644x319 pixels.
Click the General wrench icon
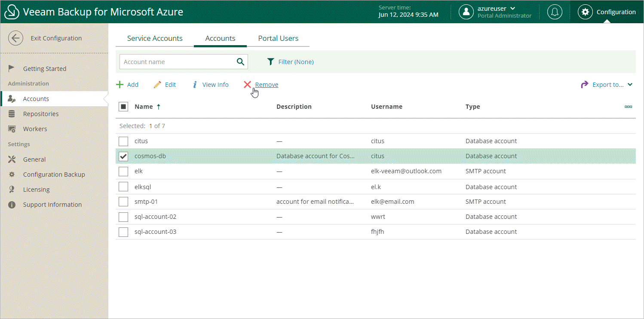[x=12, y=159]
